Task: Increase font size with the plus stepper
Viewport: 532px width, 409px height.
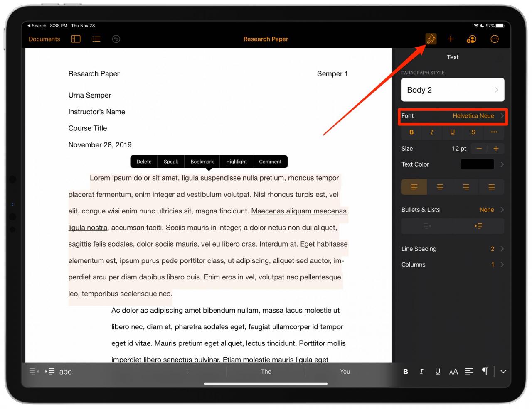Action: click(496, 149)
